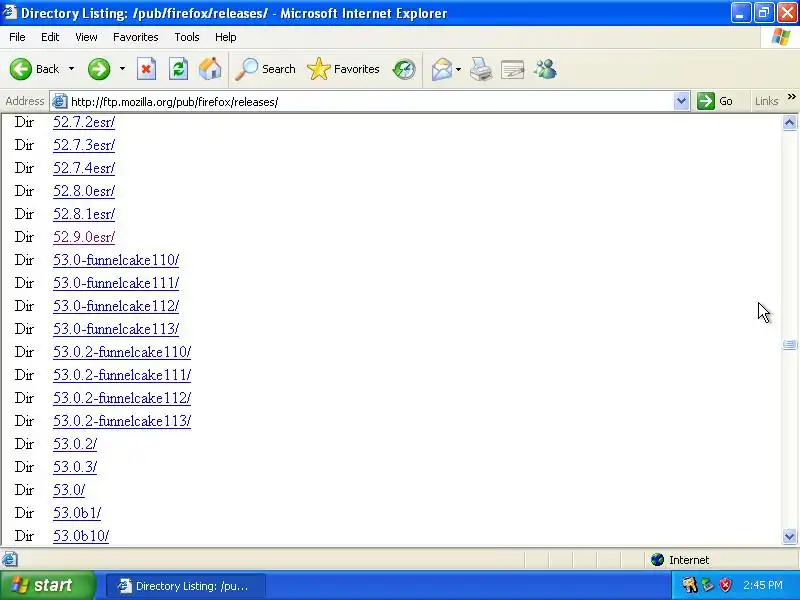Image resolution: width=800 pixels, height=600 pixels.
Task: Open 53.0-funnelcake113/ directory
Action: [x=116, y=329]
